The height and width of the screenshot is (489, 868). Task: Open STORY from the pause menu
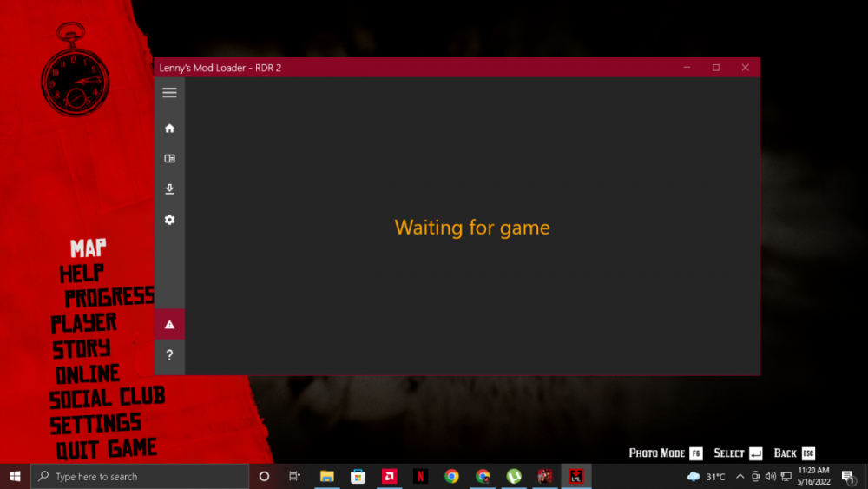(82, 348)
